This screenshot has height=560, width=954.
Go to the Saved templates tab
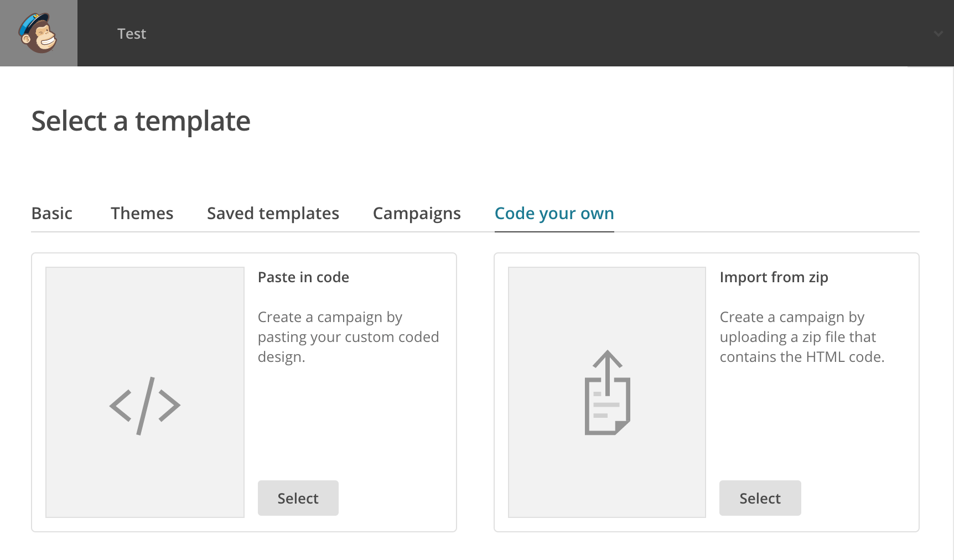[273, 214]
